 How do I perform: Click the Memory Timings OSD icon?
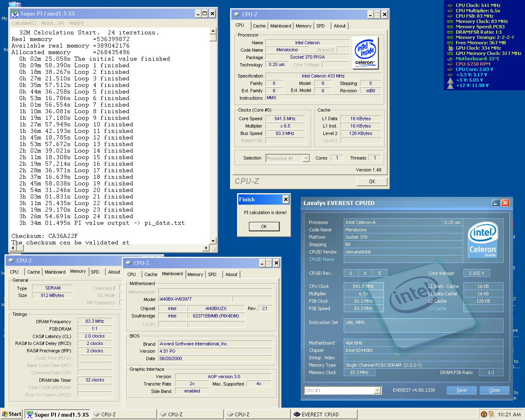click(x=450, y=37)
